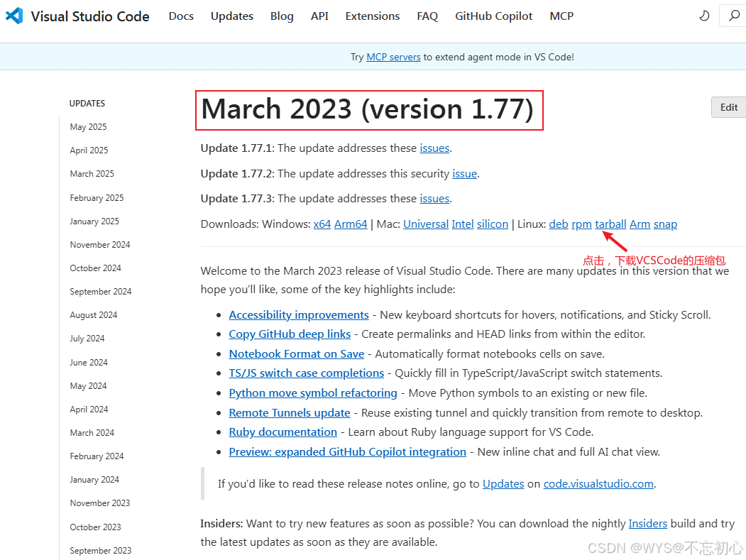
Task: Download the Linux rpm package
Action: click(581, 224)
